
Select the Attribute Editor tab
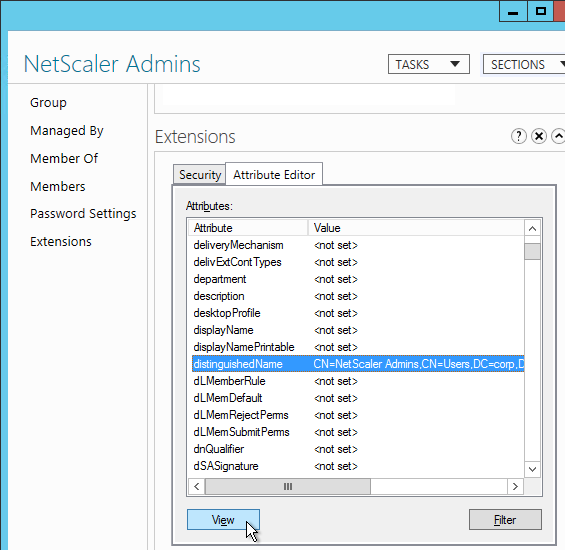[x=274, y=174]
